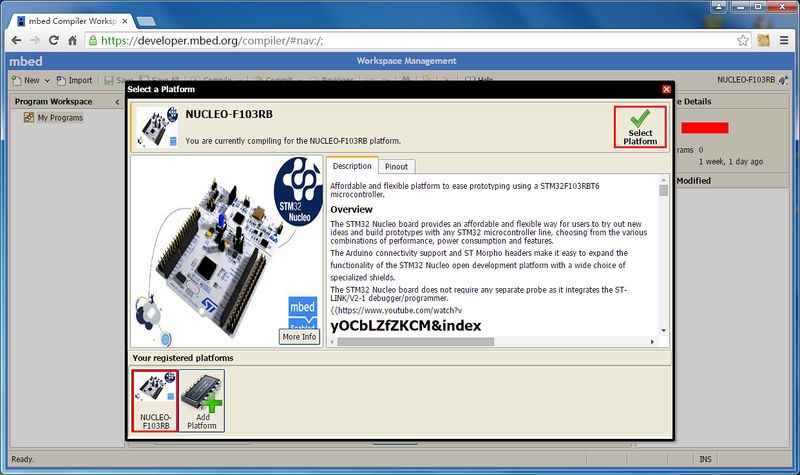Click the STM32 Nucleo logo badge
The image size is (800, 475).
[298, 191]
